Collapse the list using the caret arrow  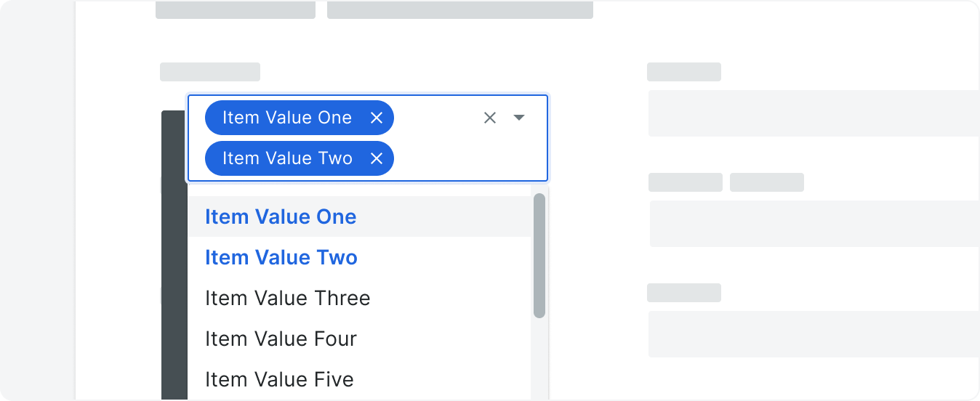pos(519,118)
